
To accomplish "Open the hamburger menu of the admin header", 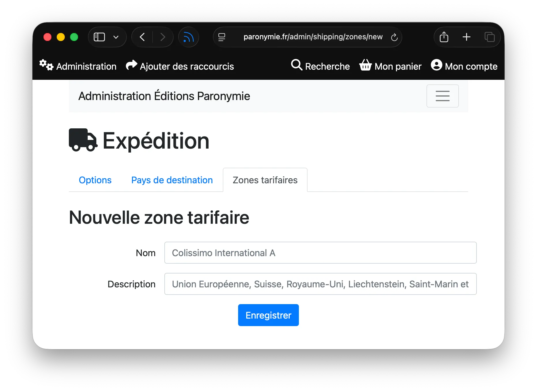I will [442, 96].
